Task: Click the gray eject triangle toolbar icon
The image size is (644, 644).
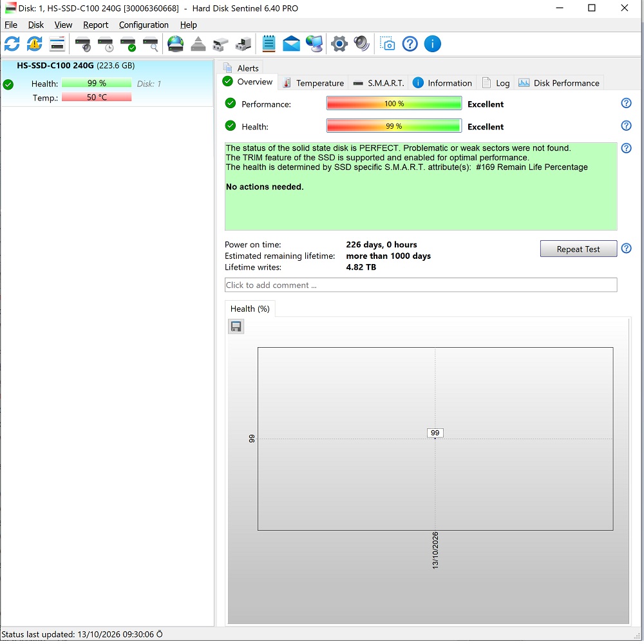Action: pos(198,44)
